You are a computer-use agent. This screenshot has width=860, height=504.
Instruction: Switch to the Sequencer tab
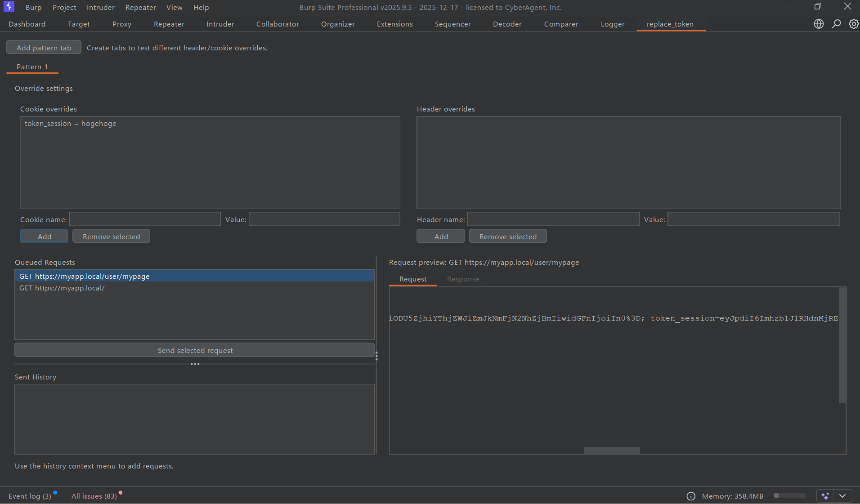click(453, 24)
